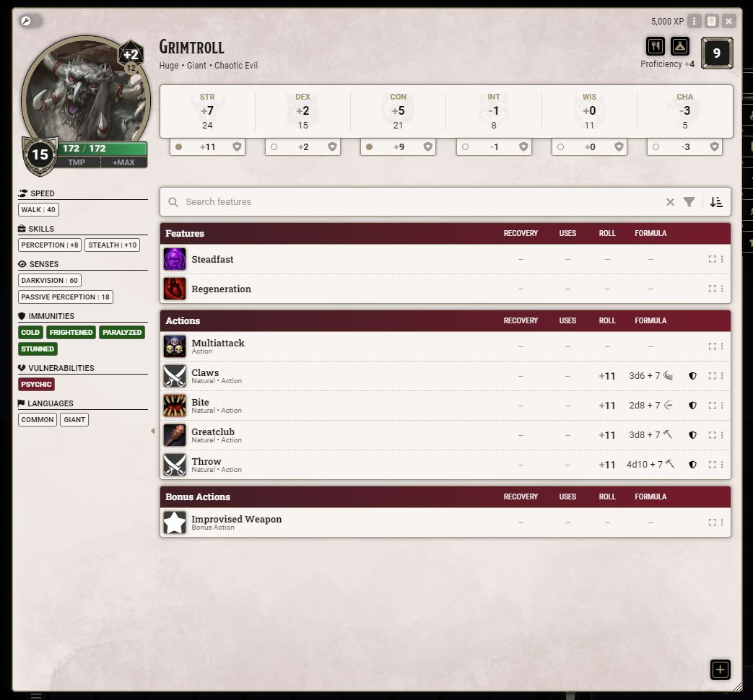Screen dimensions: 753x700
Task: Roll Strength by clicking STR ability
Action: (x=207, y=111)
